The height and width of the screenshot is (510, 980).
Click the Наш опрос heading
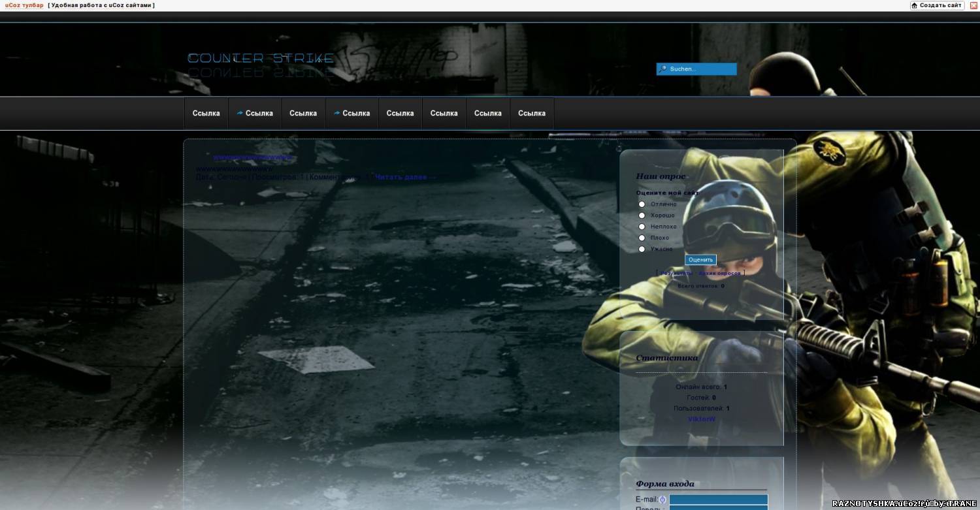(x=661, y=176)
